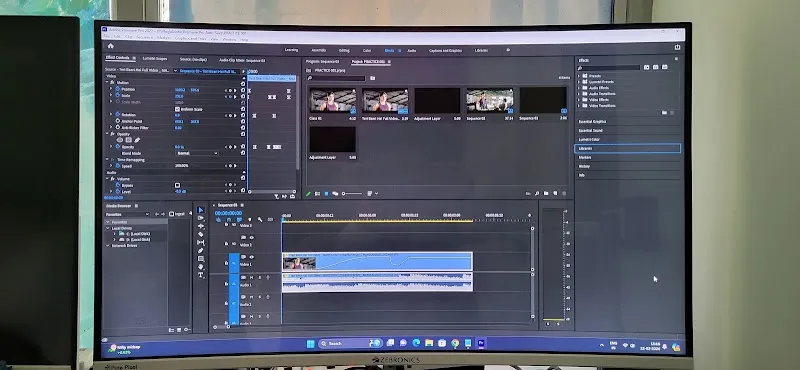
Task: Toggle Rotation stopwatch animation
Action: pos(117,115)
